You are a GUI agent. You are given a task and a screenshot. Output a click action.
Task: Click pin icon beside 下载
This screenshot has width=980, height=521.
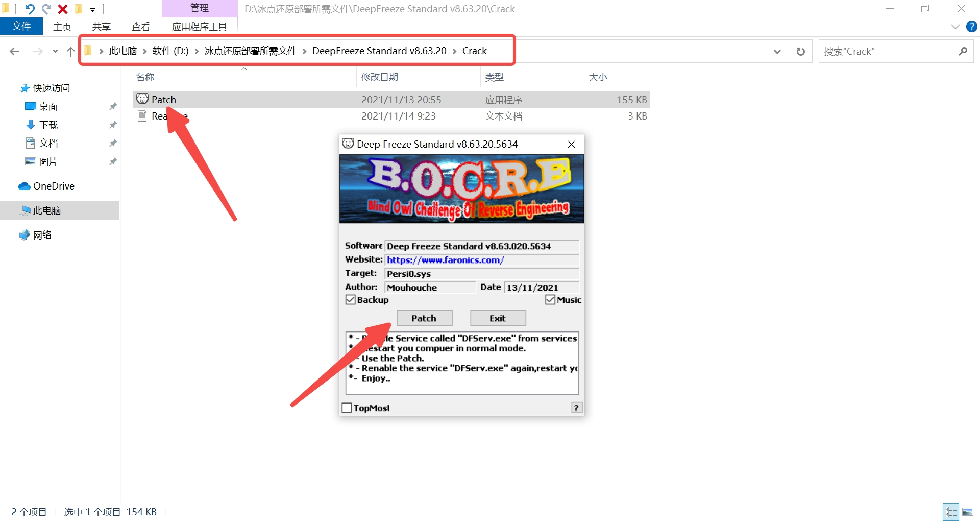coord(113,125)
